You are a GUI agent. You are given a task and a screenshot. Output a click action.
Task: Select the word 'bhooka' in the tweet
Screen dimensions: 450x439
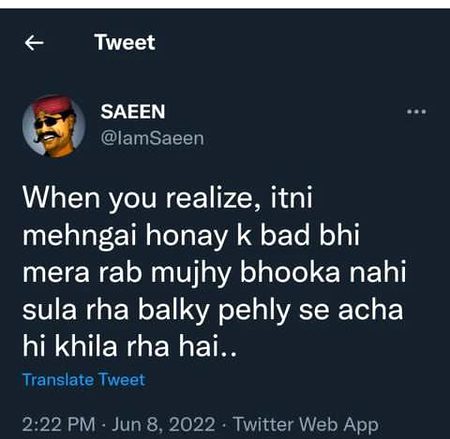290,273
